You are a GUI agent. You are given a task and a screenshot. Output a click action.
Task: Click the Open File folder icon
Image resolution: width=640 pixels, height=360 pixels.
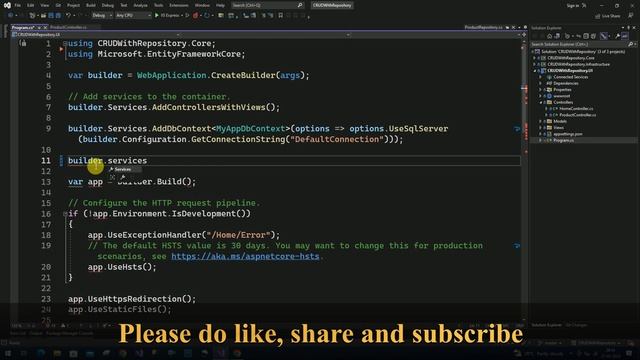(43, 16)
